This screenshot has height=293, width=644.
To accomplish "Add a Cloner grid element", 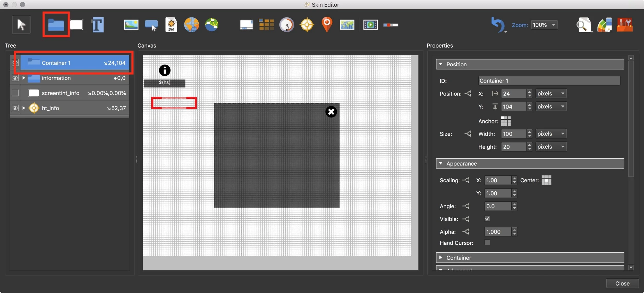I will point(266,25).
